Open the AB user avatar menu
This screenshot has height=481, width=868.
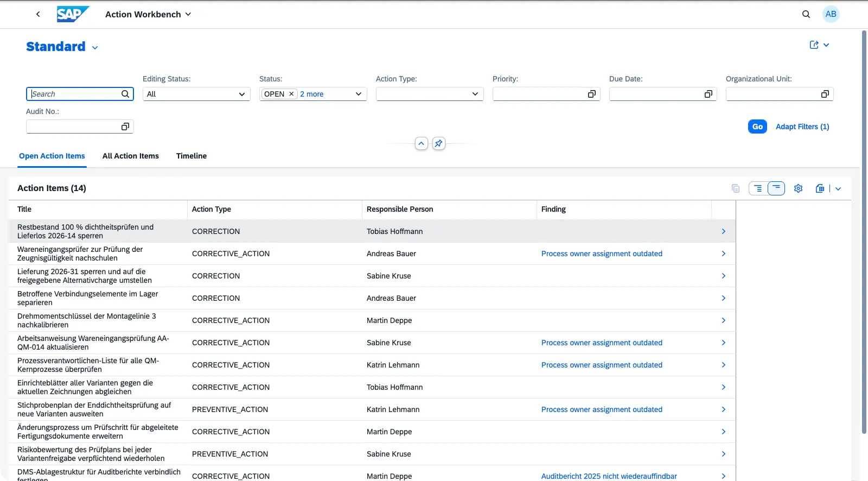pos(831,14)
